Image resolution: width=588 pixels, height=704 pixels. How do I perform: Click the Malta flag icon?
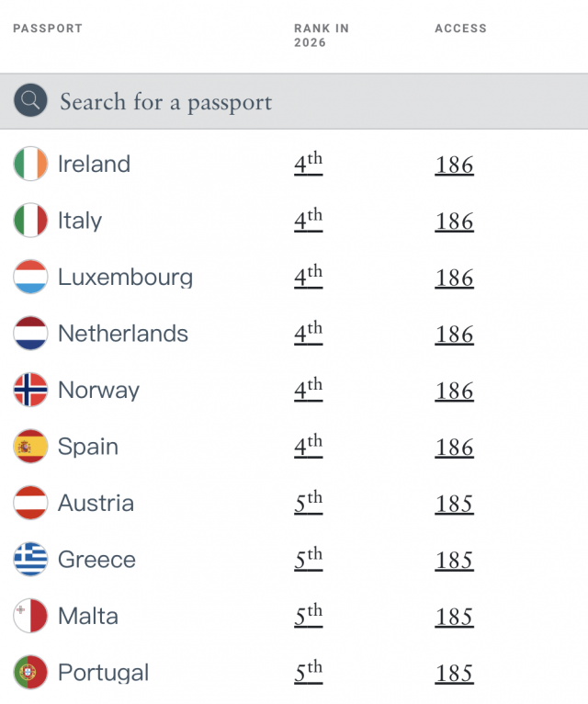30,616
